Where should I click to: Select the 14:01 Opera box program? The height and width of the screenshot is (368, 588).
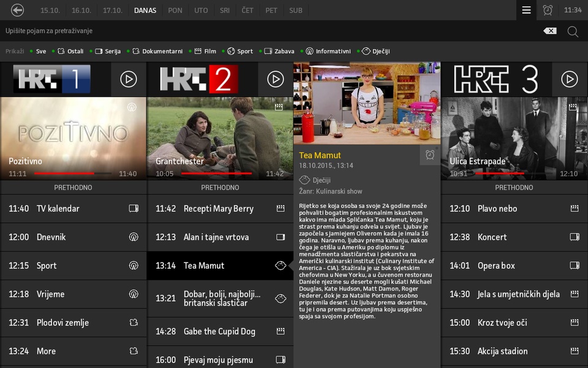click(514, 266)
